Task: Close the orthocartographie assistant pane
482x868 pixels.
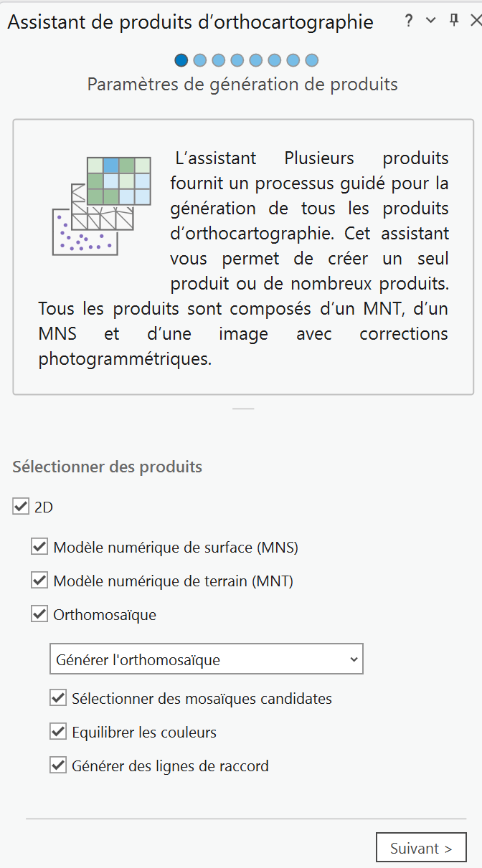Action: tap(475, 21)
